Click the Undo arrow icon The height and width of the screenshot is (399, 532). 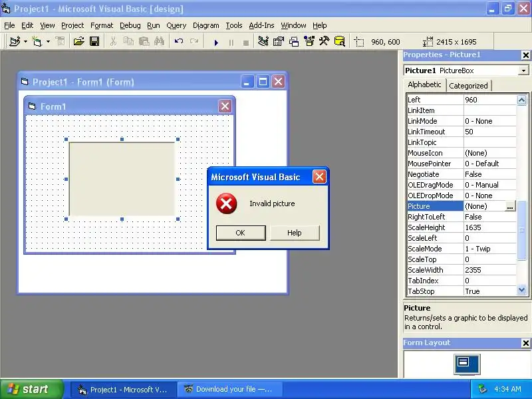pyautogui.click(x=178, y=41)
